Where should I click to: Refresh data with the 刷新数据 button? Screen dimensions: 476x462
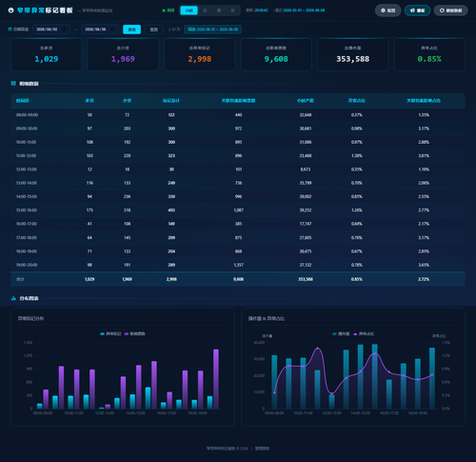(x=450, y=10)
